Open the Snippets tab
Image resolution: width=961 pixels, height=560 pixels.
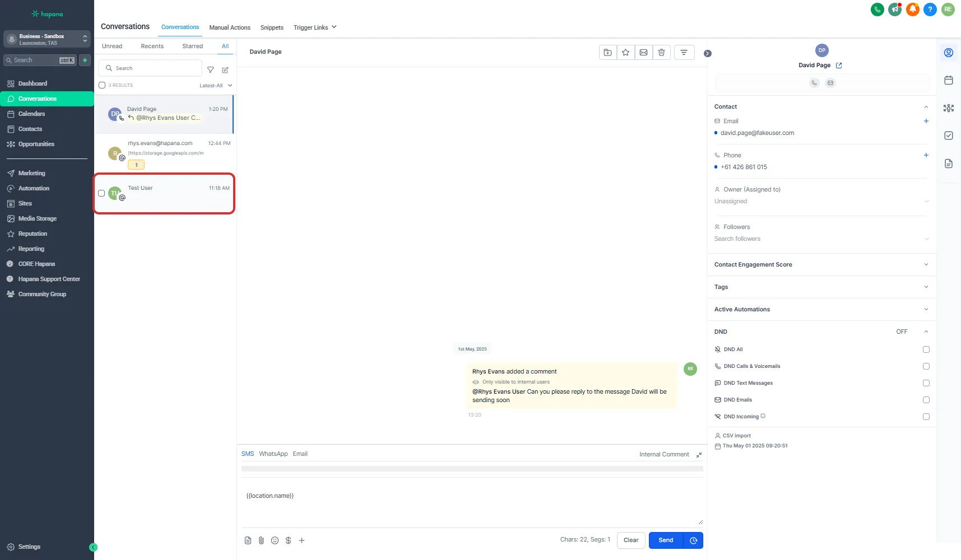pos(272,27)
